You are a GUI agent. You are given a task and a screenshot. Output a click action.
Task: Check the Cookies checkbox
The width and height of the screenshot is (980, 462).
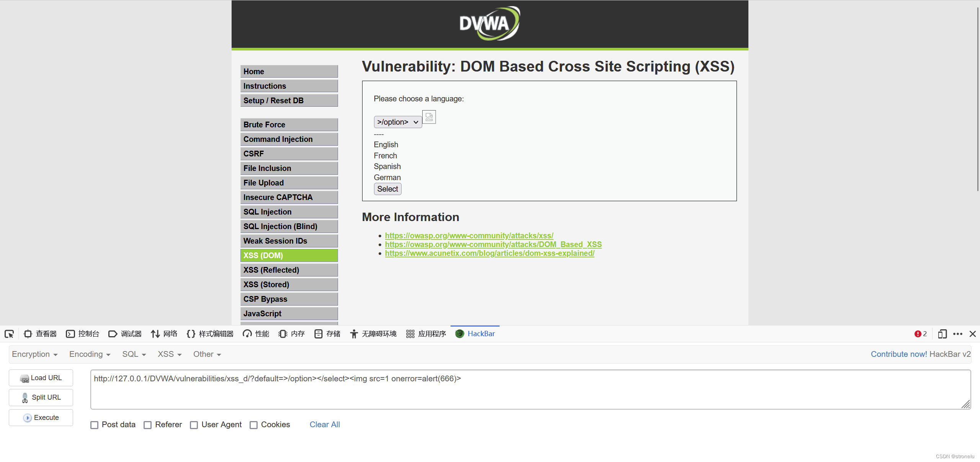[253, 425]
